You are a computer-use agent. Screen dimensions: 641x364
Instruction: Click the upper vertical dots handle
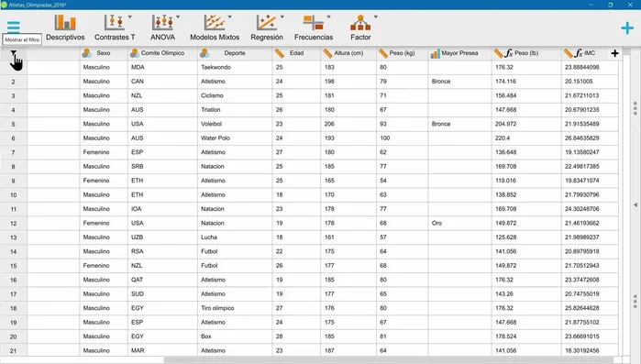point(635,108)
